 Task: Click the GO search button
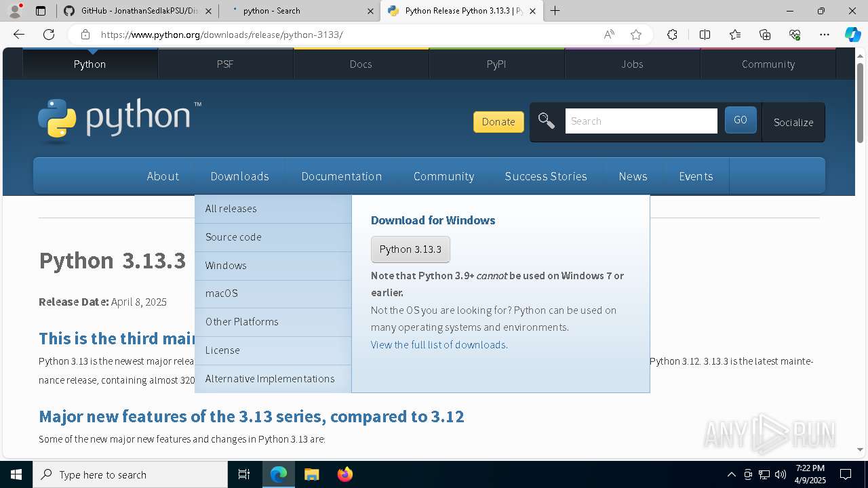(x=741, y=120)
